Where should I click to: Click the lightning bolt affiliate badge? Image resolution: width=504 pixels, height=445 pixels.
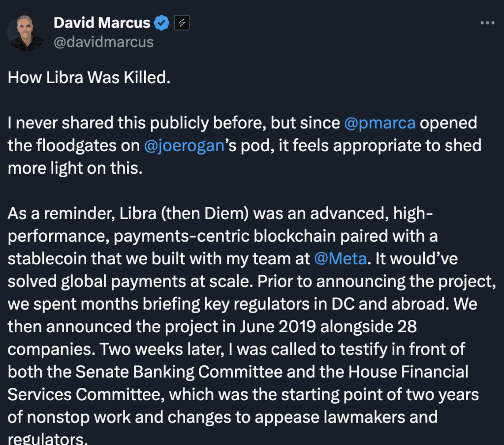point(182,23)
